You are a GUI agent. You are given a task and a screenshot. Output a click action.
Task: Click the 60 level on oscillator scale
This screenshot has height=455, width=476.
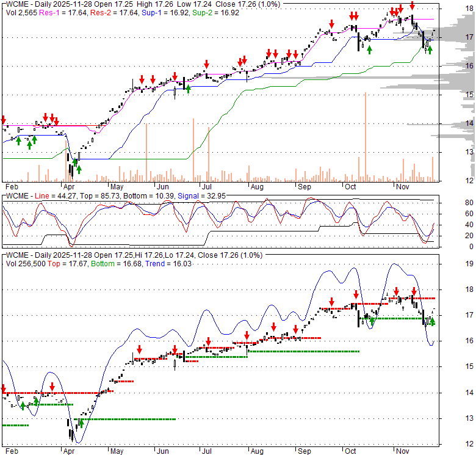pyautogui.click(x=469, y=214)
